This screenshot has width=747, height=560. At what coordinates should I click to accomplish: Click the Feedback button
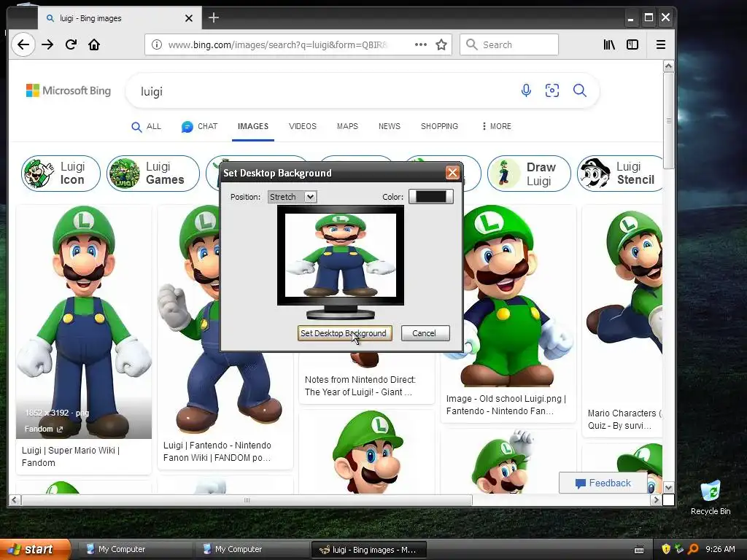[603, 483]
